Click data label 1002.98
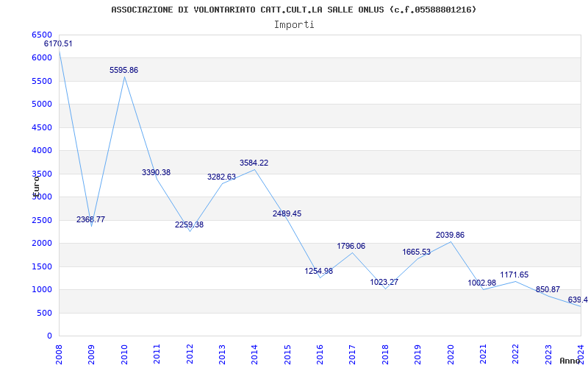Viewport: 588px width, 368px height. (x=482, y=283)
